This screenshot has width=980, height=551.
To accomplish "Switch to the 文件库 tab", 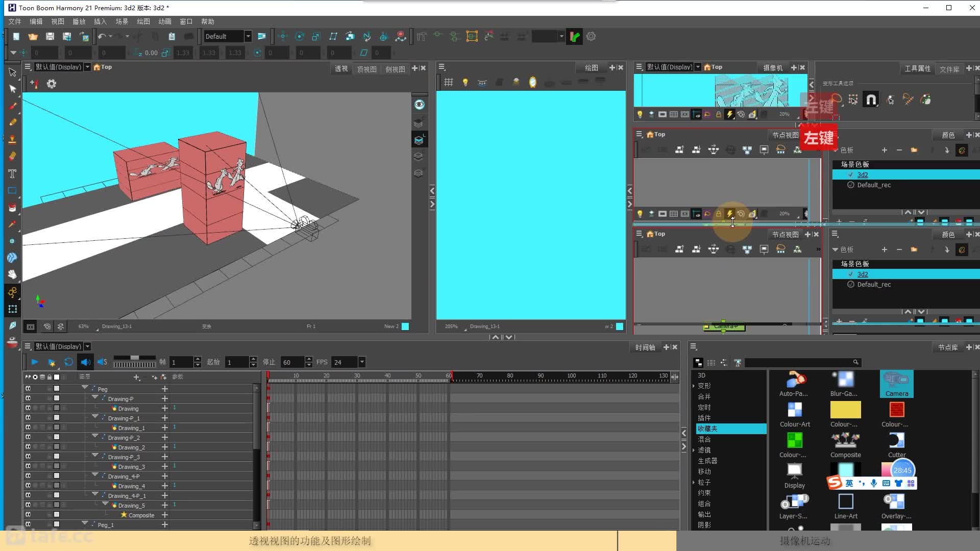I will pyautogui.click(x=949, y=69).
